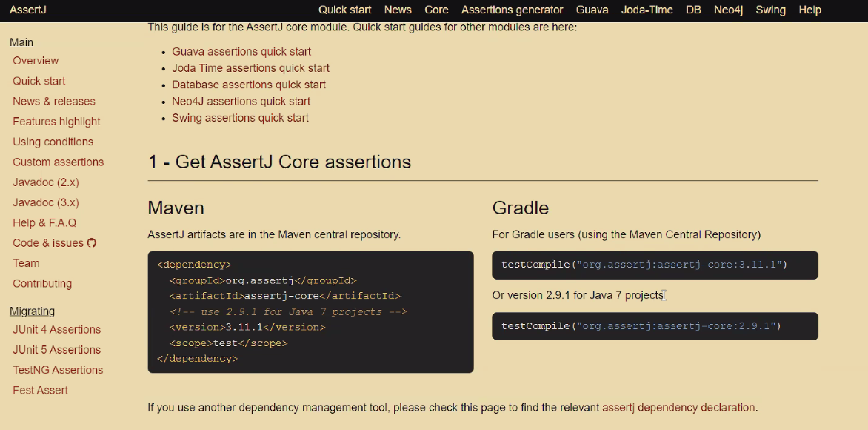Click the GitHub icon beside Code & issues

click(x=92, y=242)
